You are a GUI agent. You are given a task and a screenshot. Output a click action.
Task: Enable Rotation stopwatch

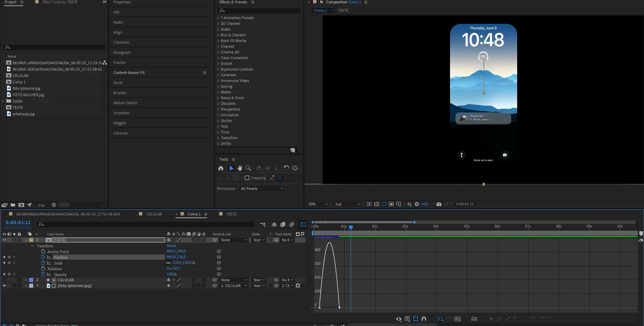pyautogui.click(x=43, y=269)
